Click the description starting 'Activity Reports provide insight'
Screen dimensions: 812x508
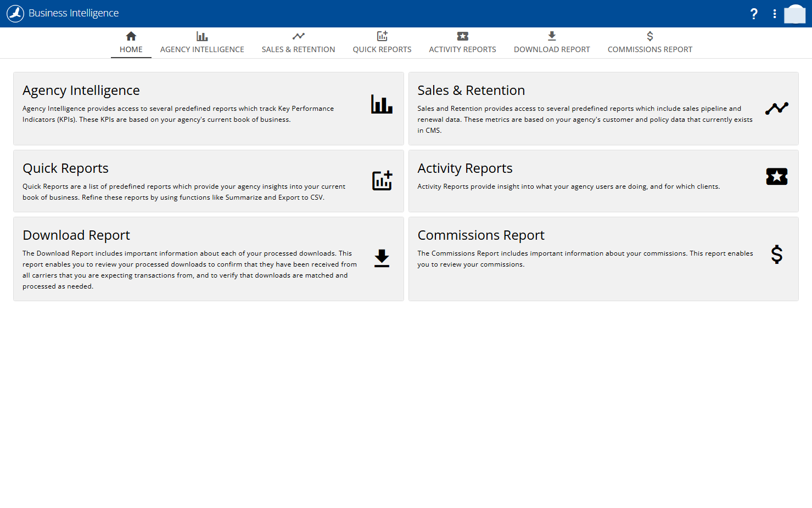pos(568,187)
